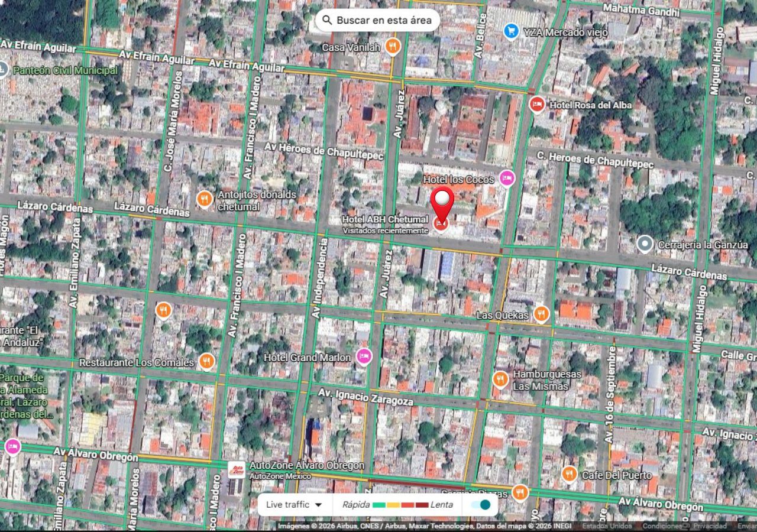Image resolution: width=757 pixels, height=532 pixels.
Task: Select the YZA Mercado viejo shopping cart marker
Action: 511,31
